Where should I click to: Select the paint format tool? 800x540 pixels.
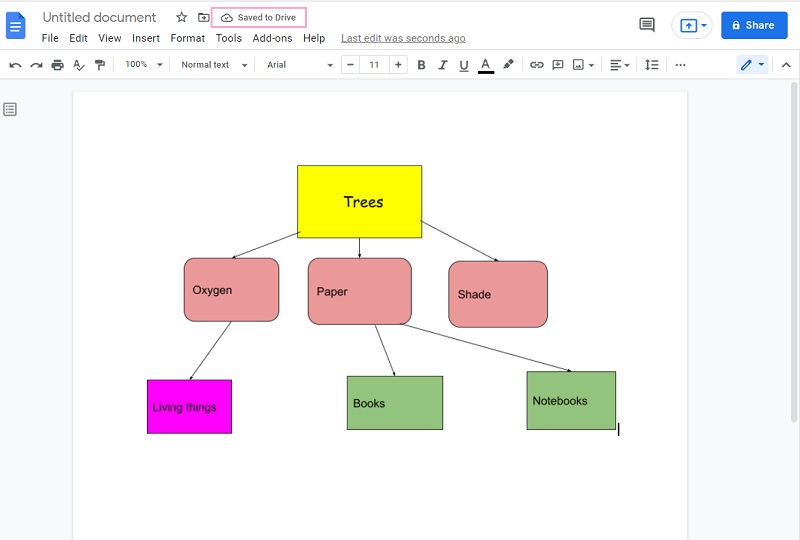100,65
